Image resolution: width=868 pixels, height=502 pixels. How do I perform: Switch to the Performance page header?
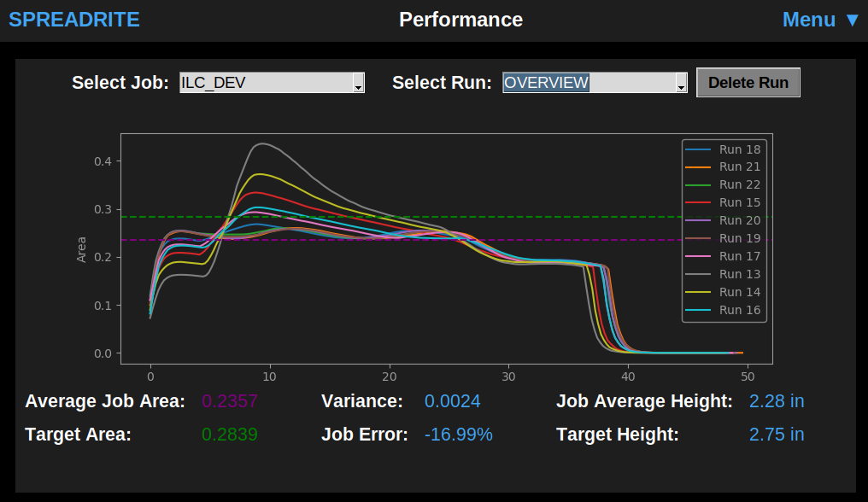(x=460, y=20)
